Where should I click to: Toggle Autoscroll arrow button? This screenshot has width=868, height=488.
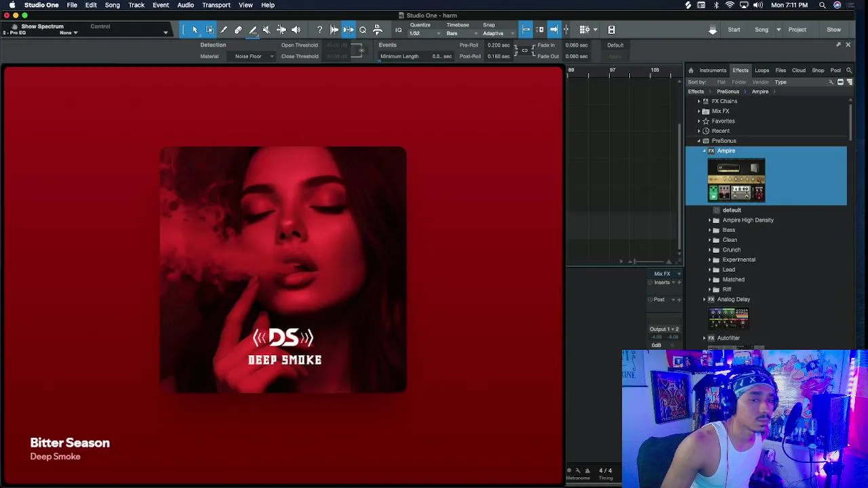pyautogui.click(x=554, y=30)
